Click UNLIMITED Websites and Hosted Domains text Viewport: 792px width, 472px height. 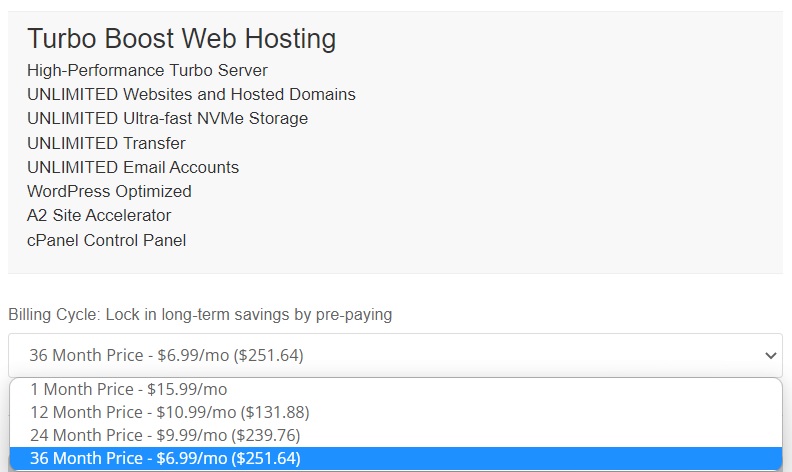pyautogui.click(x=191, y=95)
